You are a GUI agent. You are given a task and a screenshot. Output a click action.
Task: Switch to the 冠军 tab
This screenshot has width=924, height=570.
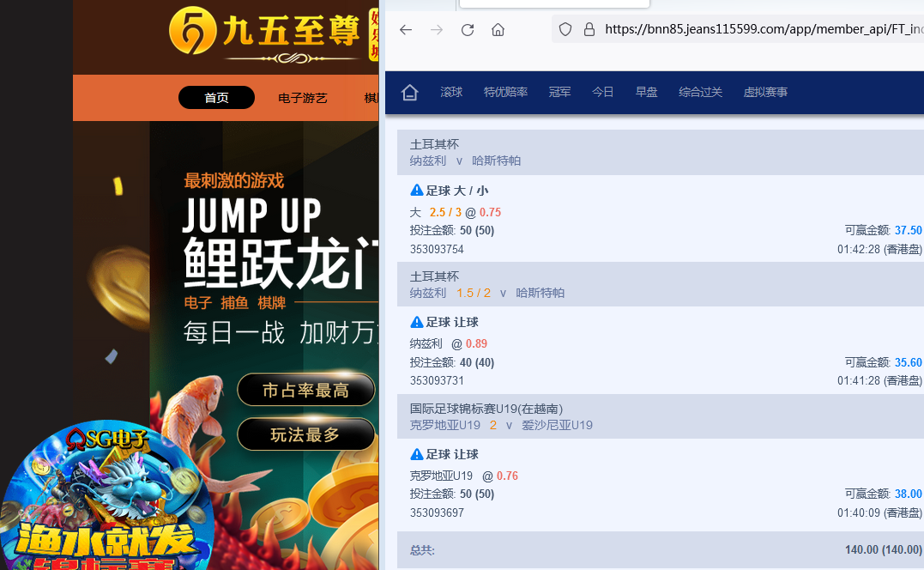[x=559, y=92]
